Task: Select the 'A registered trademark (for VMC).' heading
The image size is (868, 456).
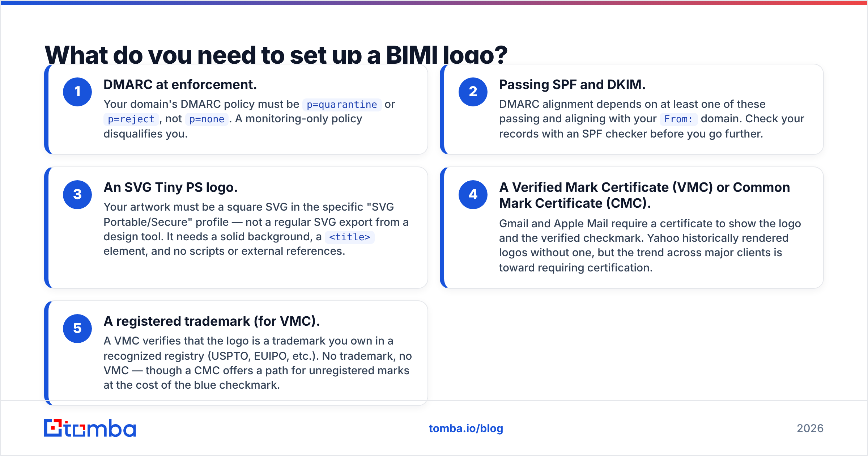Action: coord(212,321)
